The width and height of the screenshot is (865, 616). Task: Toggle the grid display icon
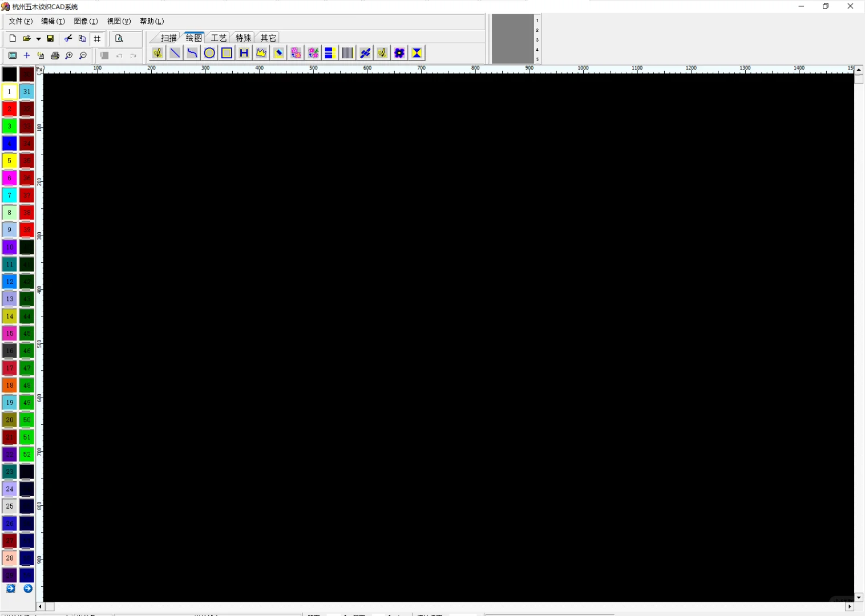click(97, 38)
